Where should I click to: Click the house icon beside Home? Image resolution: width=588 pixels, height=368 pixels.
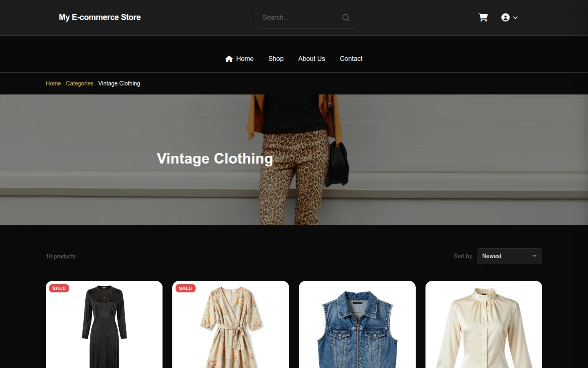(x=229, y=59)
